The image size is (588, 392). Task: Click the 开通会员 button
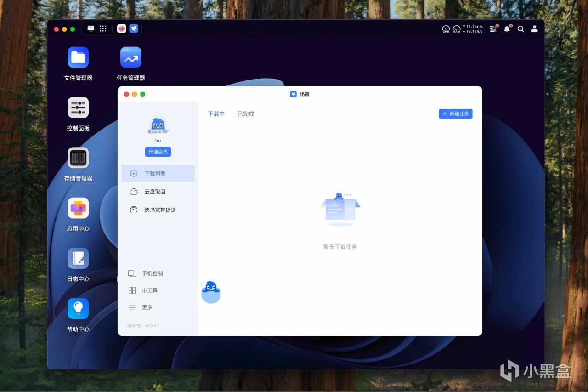click(158, 152)
